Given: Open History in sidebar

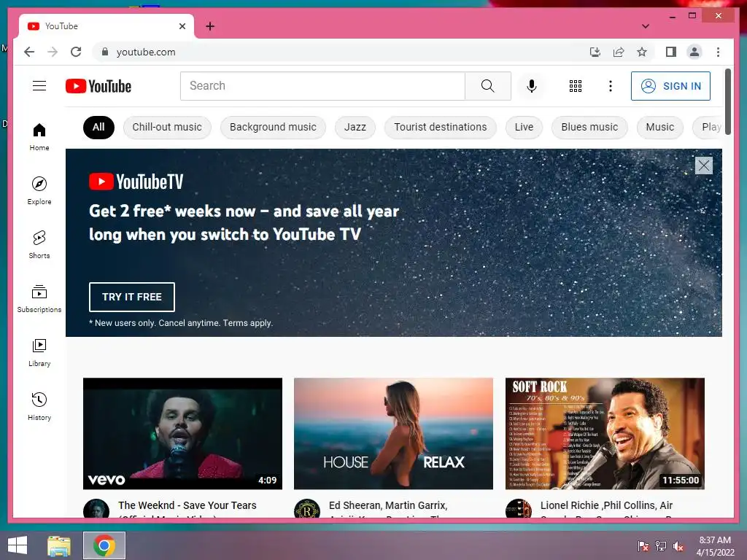Looking at the screenshot, I should pos(39,406).
